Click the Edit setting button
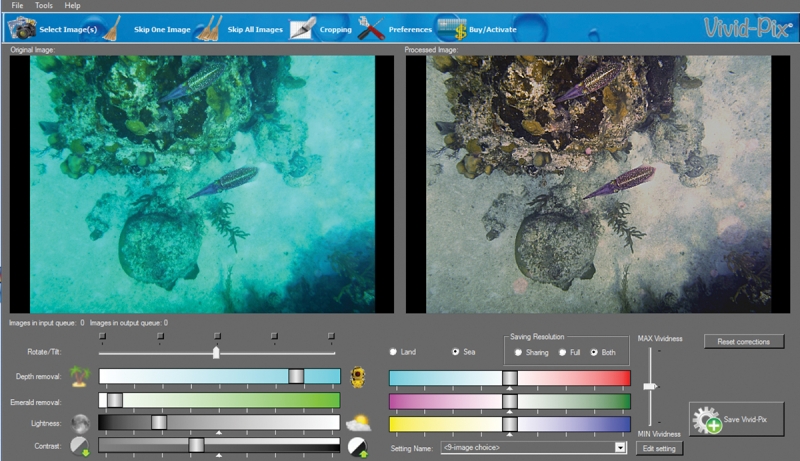This screenshot has width=800, height=461. pos(659,448)
